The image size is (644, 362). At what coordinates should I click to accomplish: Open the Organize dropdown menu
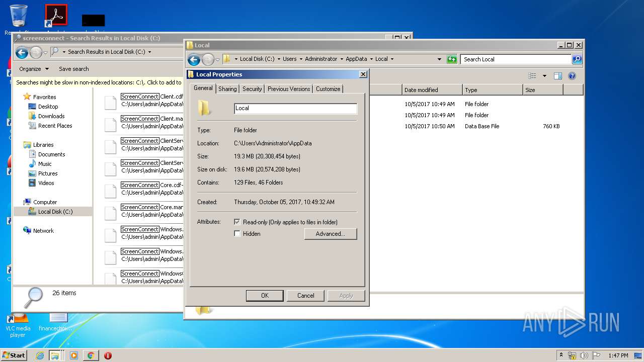[x=34, y=69]
